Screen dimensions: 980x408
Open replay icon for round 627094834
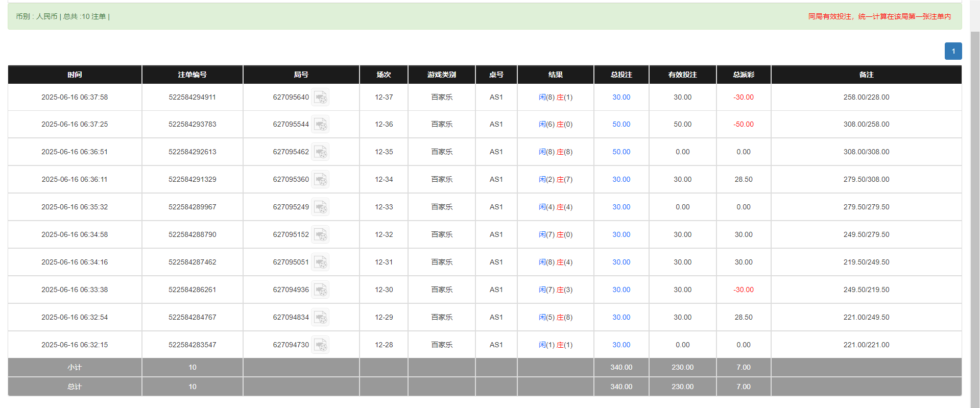[320, 318]
